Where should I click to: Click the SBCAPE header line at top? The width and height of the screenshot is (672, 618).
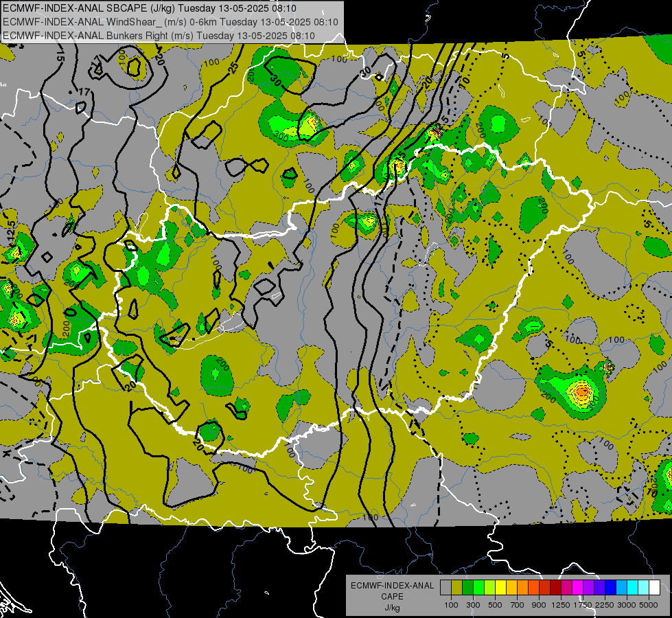149,8
